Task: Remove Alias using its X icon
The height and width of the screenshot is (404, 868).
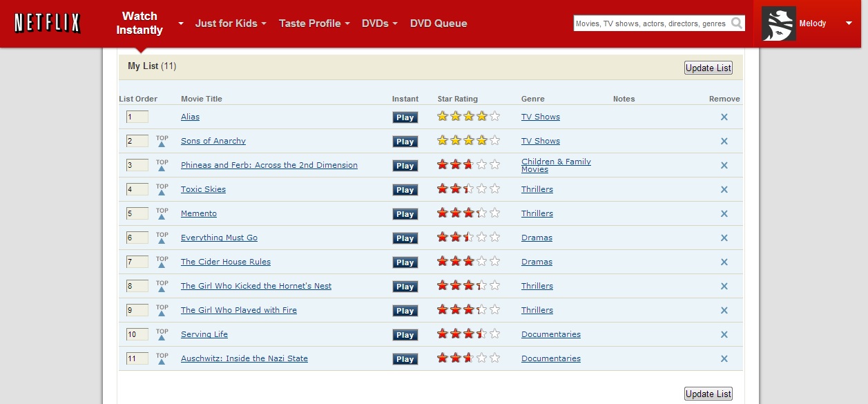Action: coord(724,117)
